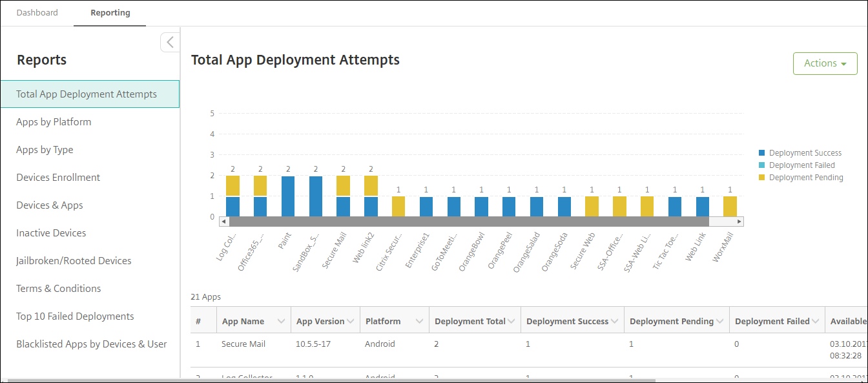Select Top 10 Failed Deployments report
The height and width of the screenshot is (383, 868).
(75, 316)
